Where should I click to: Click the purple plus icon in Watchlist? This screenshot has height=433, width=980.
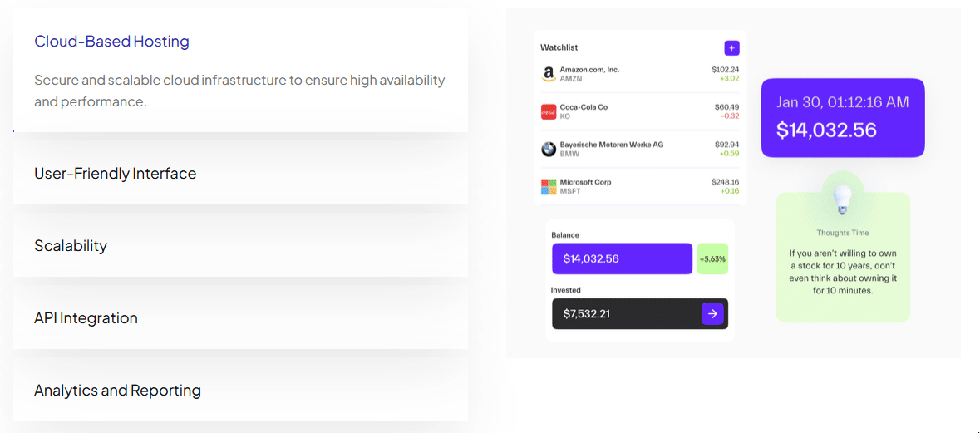pyautogui.click(x=731, y=48)
